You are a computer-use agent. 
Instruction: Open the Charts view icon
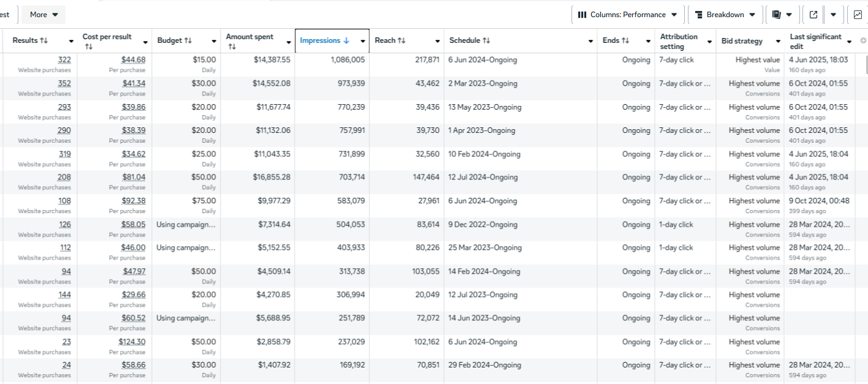858,15
